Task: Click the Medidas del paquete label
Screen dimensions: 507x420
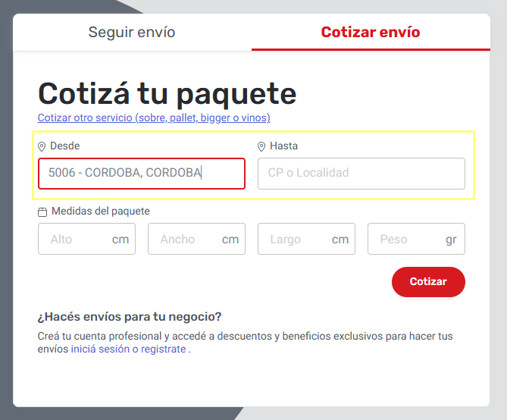Action: click(101, 211)
